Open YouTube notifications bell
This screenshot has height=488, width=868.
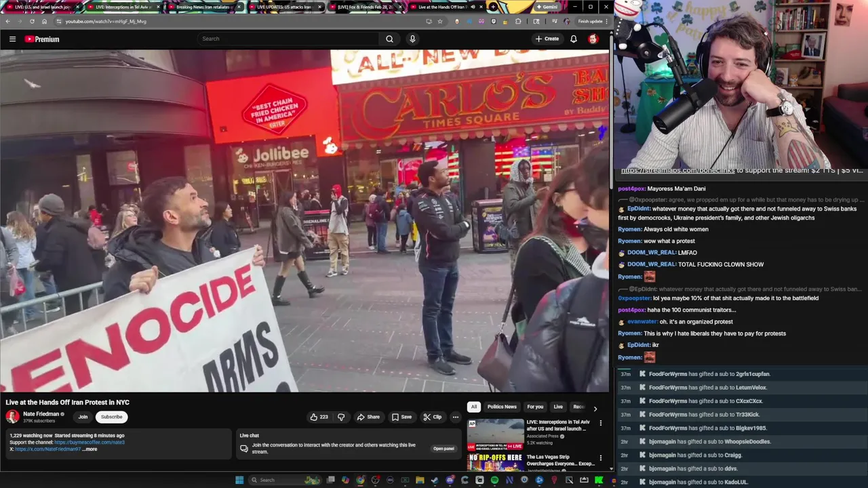(x=574, y=39)
